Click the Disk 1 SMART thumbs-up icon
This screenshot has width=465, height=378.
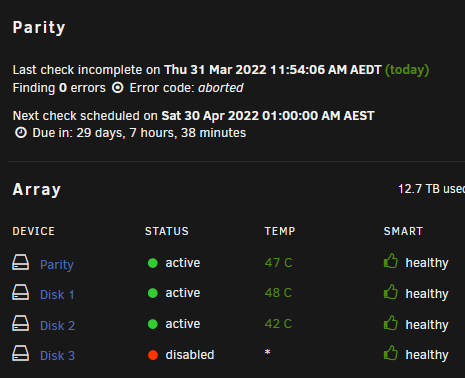point(391,292)
